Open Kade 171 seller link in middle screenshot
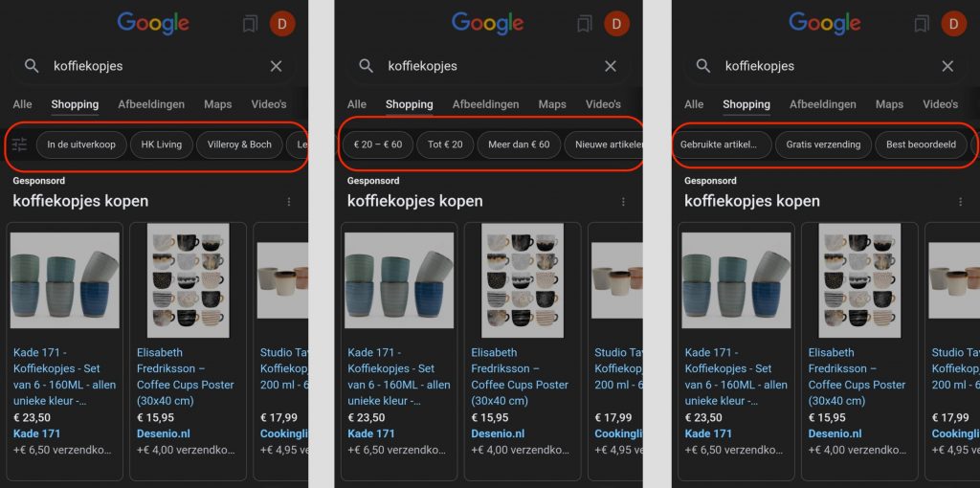Image resolution: width=980 pixels, height=488 pixels. [x=371, y=433]
